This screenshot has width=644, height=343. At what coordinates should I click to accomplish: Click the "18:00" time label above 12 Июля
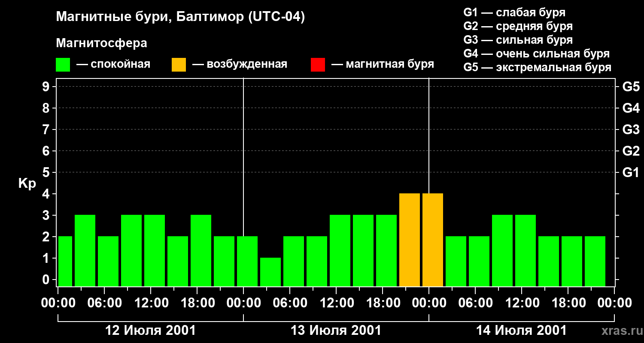197,303
